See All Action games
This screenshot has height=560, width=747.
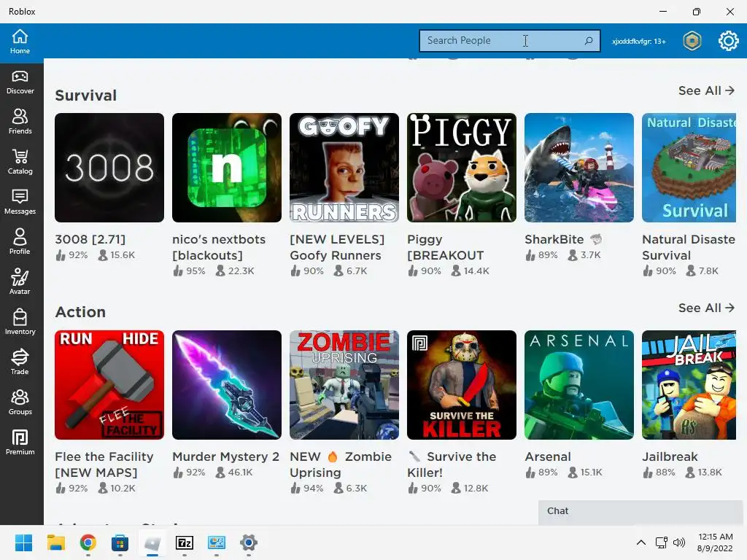pyautogui.click(x=706, y=308)
